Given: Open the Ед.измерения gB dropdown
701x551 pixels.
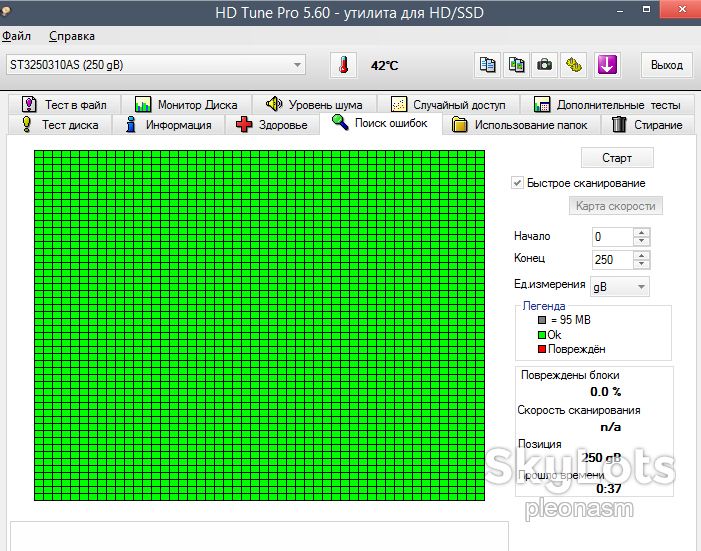Looking at the screenshot, I should pos(620,287).
